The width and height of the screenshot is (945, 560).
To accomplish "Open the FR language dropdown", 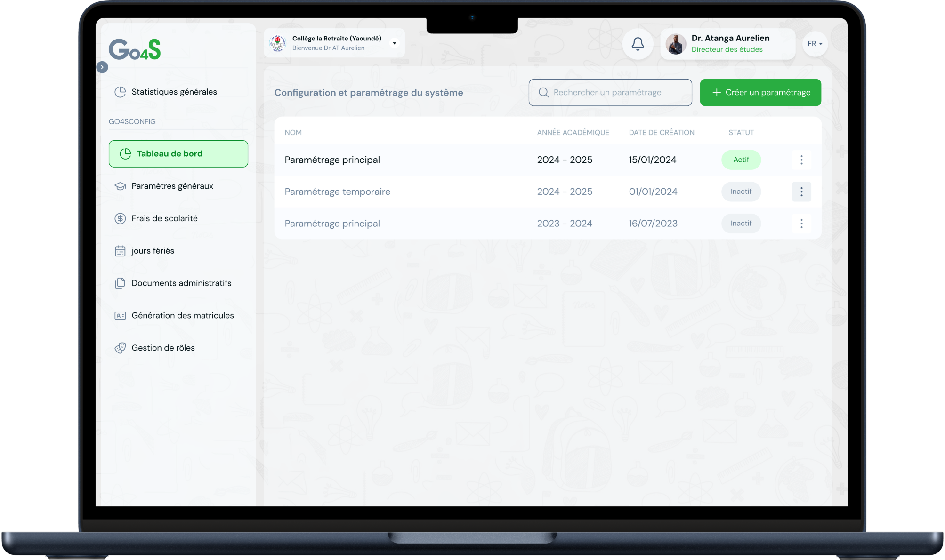I will click(x=815, y=44).
